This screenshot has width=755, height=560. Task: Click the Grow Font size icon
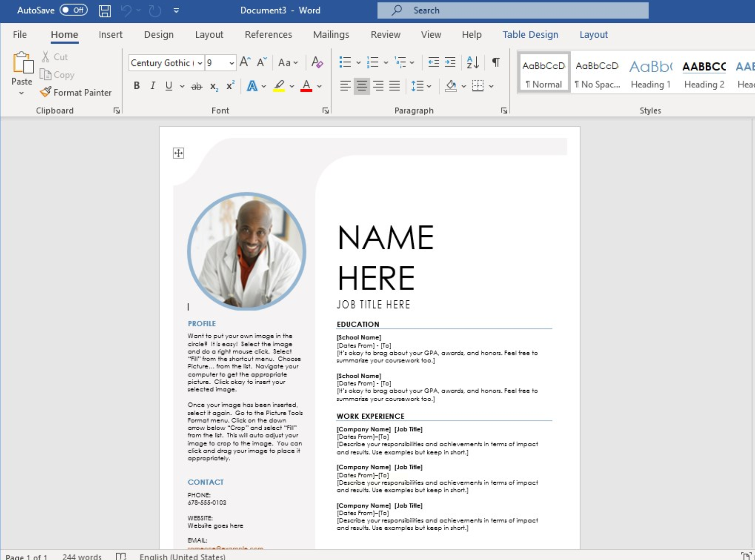245,63
